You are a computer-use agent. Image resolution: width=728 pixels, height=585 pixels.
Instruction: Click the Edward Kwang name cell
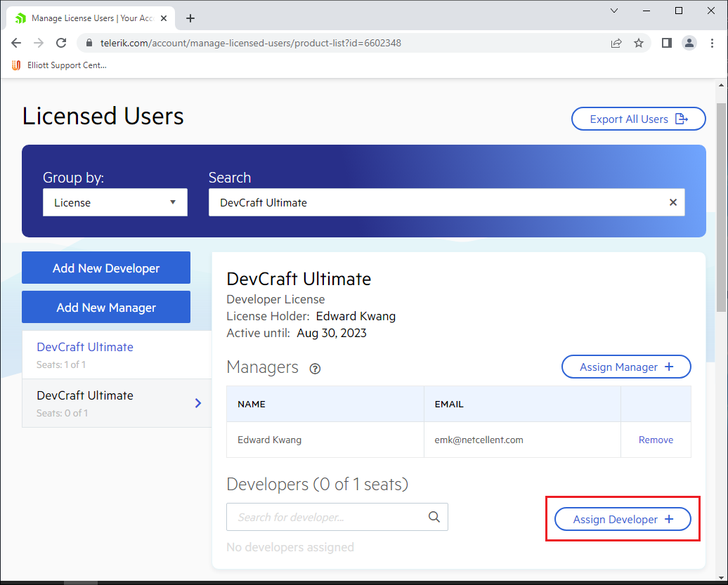pos(325,440)
